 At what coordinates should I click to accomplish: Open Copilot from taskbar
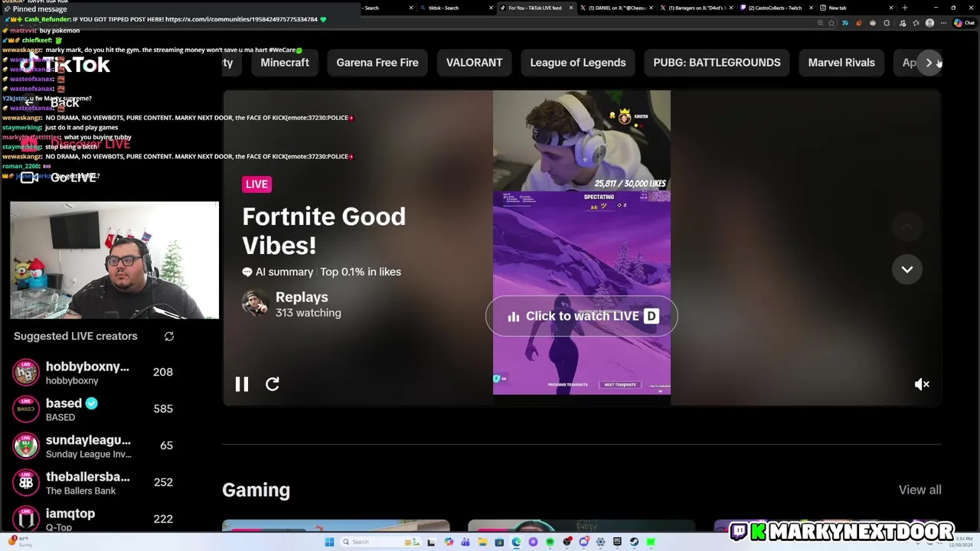tap(449, 542)
